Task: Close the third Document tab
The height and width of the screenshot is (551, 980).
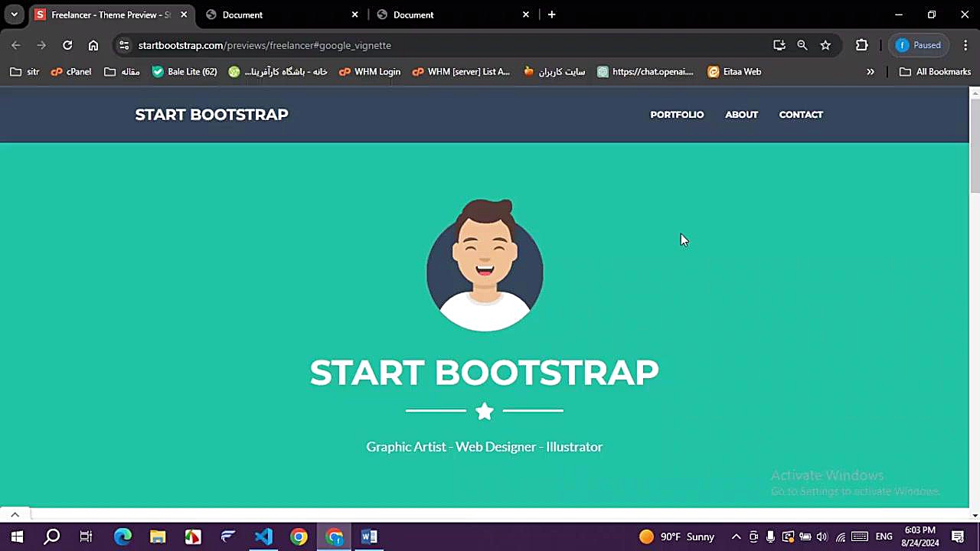Action: pos(526,15)
